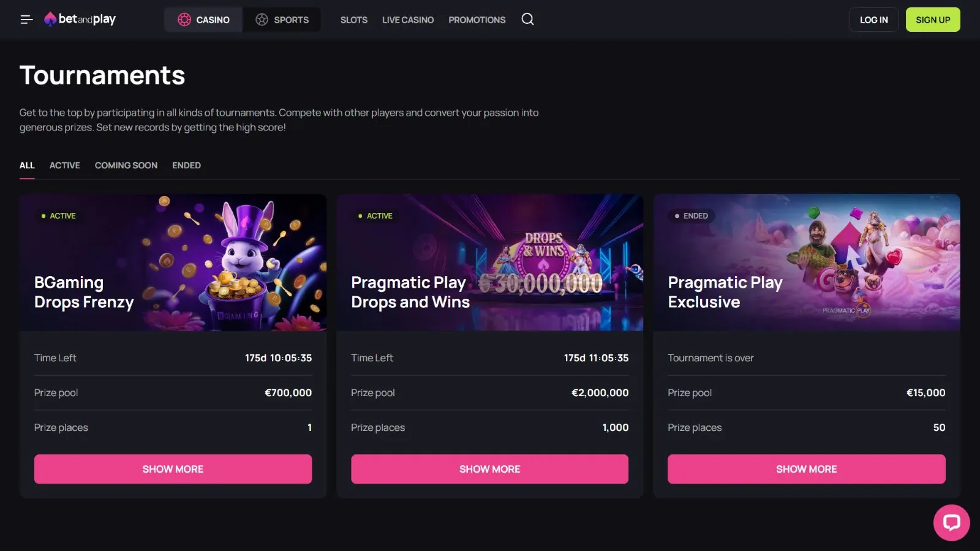Open the Slots menu item

354,20
